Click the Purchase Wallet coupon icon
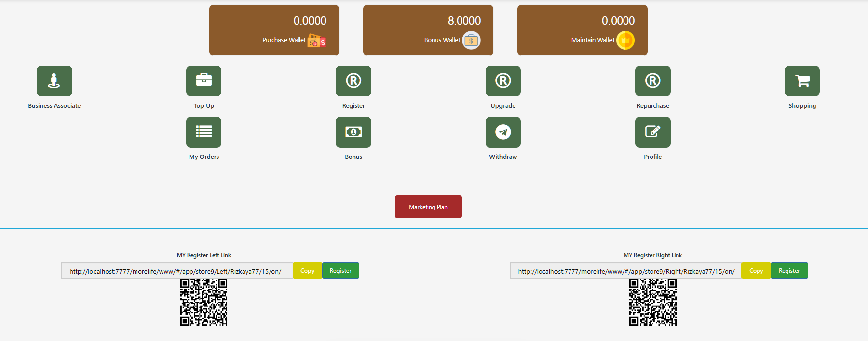The image size is (868, 341). coord(317,41)
